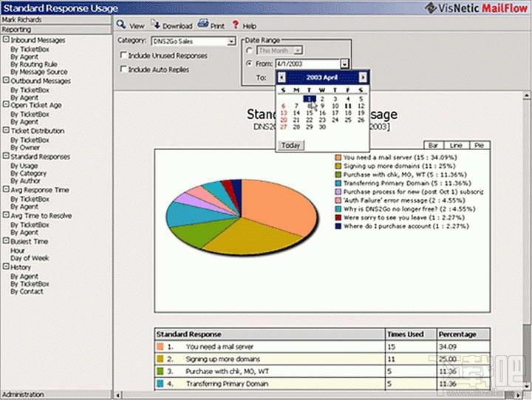Click swatch for Signing up more domains legend
Viewport: 532px width, 400px height.
click(x=338, y=166)
